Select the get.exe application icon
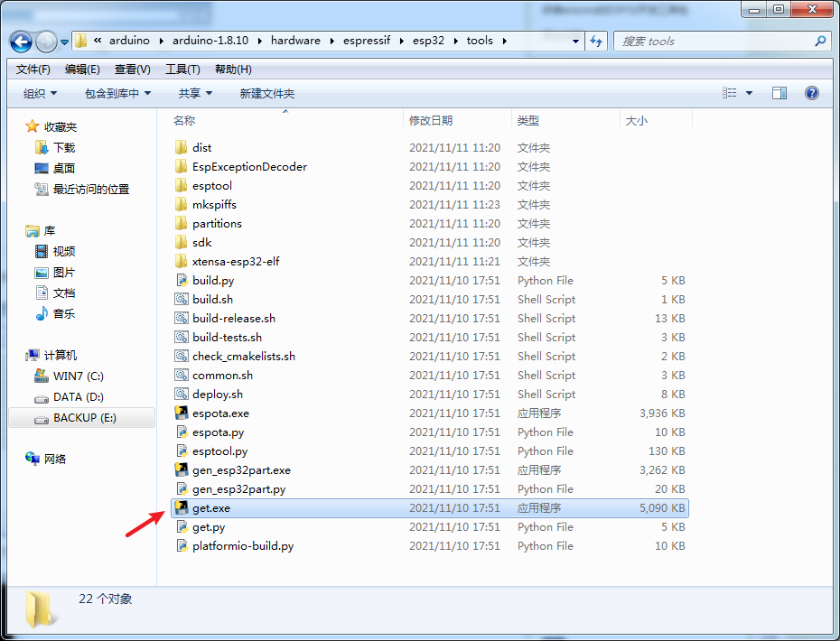 point(182,507)
